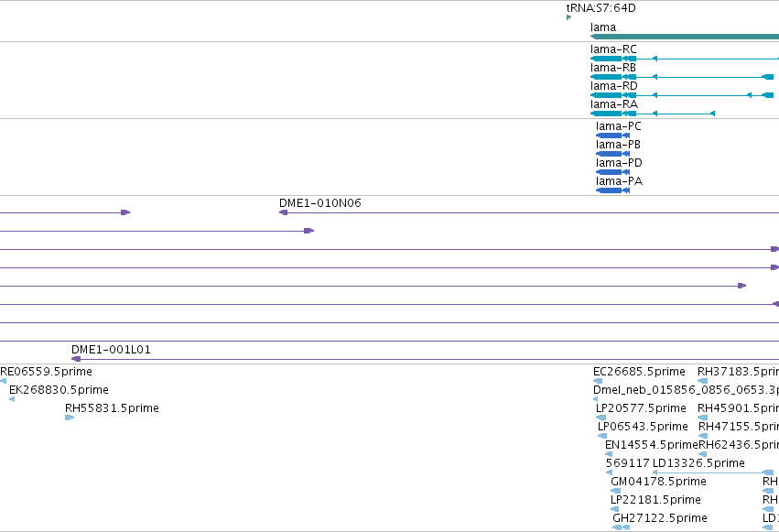Select the lama-PC CDS glyph
Image resolution: width=779 pixels, height=532 pixels.
click(x=612, y=136)
